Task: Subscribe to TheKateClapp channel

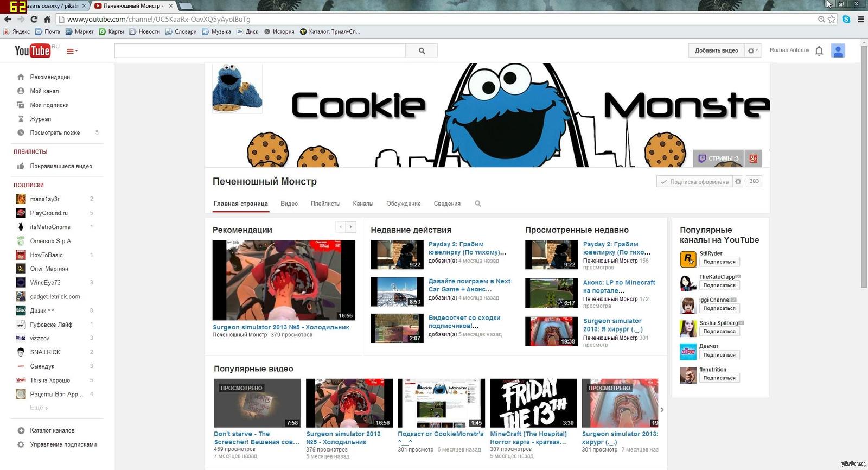Action: click(x=719, y=285)
